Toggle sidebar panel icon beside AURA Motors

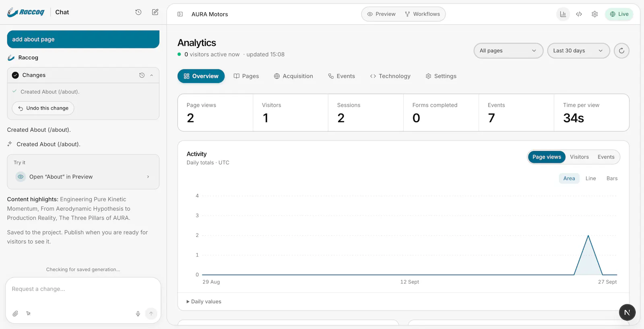click(x=180, y=14)
